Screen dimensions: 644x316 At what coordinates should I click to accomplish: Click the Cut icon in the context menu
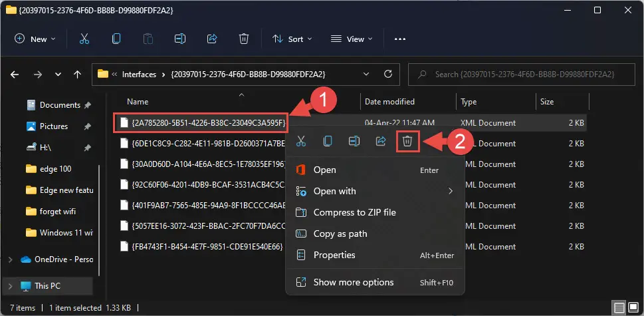[301, 141]
